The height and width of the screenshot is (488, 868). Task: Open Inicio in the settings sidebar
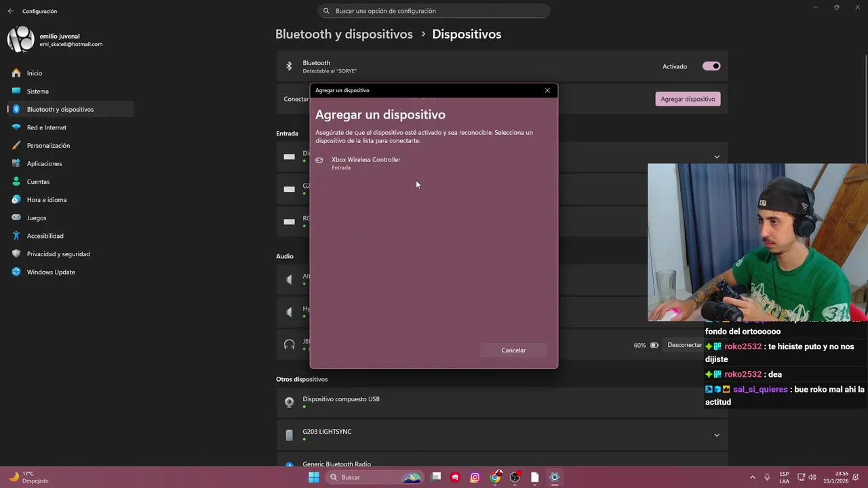coord(71,73)
